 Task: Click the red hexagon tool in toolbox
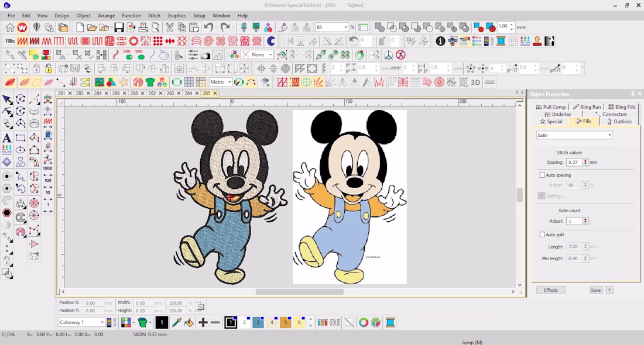[x=6, y=213]
